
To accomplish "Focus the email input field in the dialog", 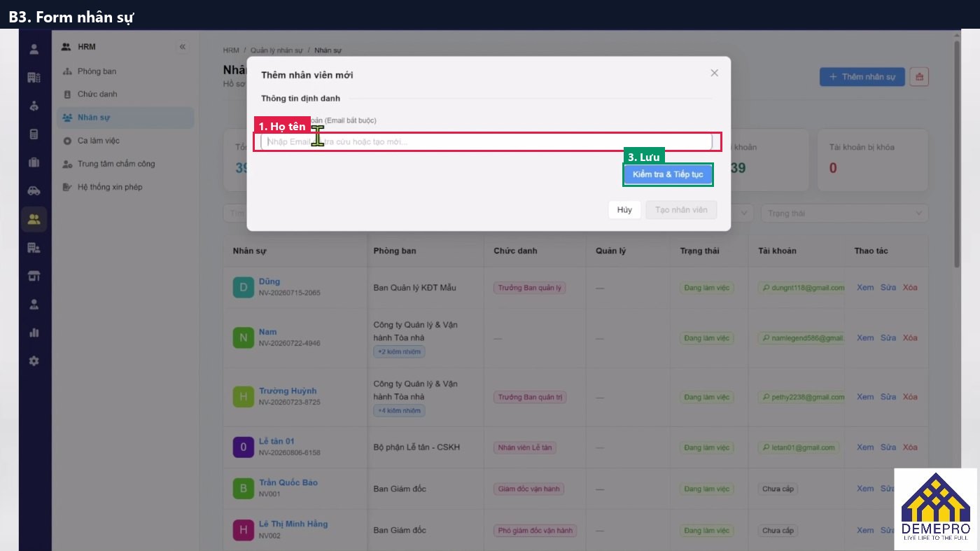I will (486, 141).
